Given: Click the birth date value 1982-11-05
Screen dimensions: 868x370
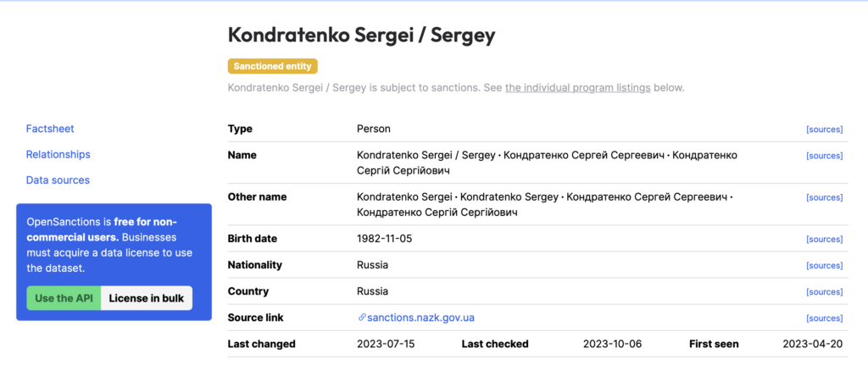Looking at the screenshot, I should [385, 239].
